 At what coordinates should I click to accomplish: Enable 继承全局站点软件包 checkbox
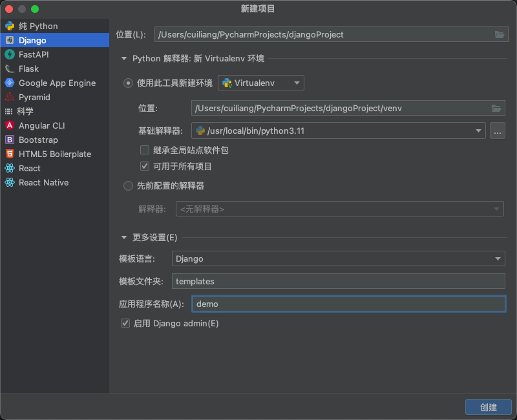[x=145, y=150]
